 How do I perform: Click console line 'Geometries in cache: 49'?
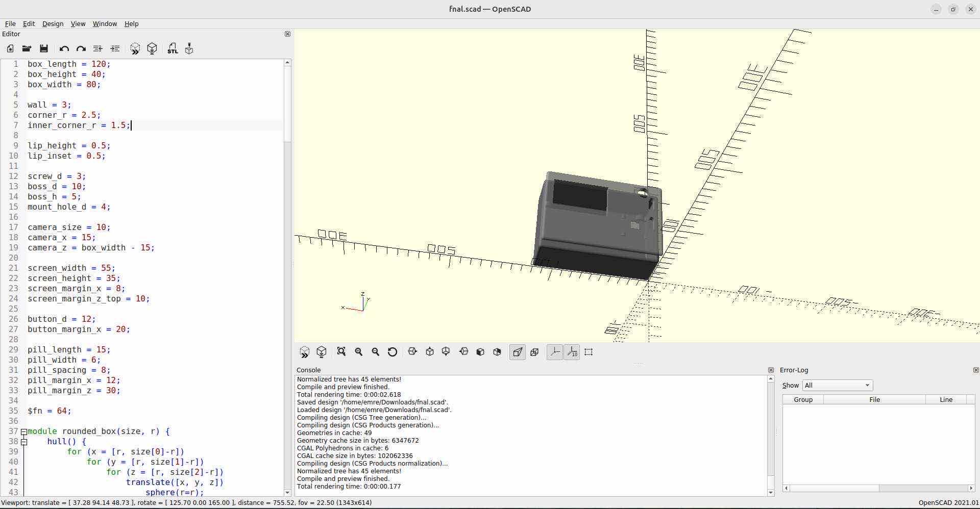334,433
